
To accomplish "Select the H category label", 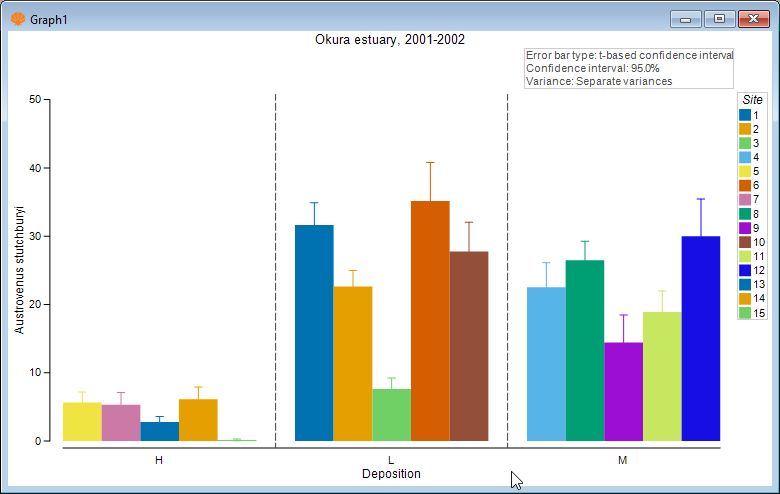I will tap(159, 460).
